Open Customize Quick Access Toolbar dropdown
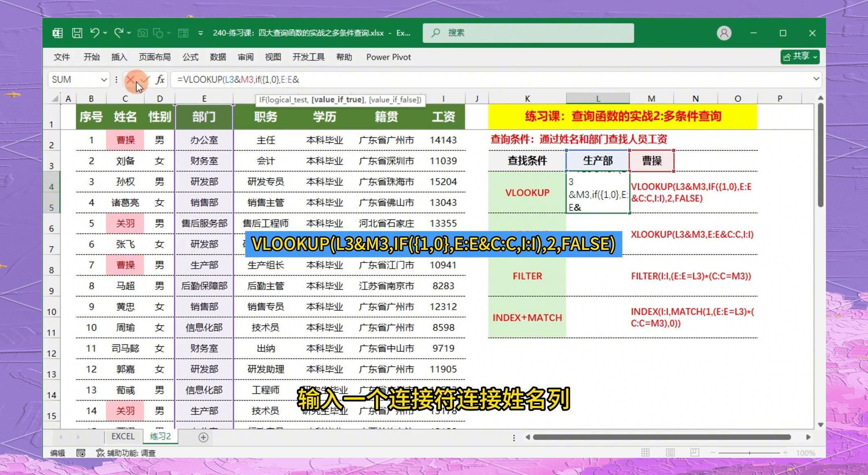868x475 pixels. [201, 33]
